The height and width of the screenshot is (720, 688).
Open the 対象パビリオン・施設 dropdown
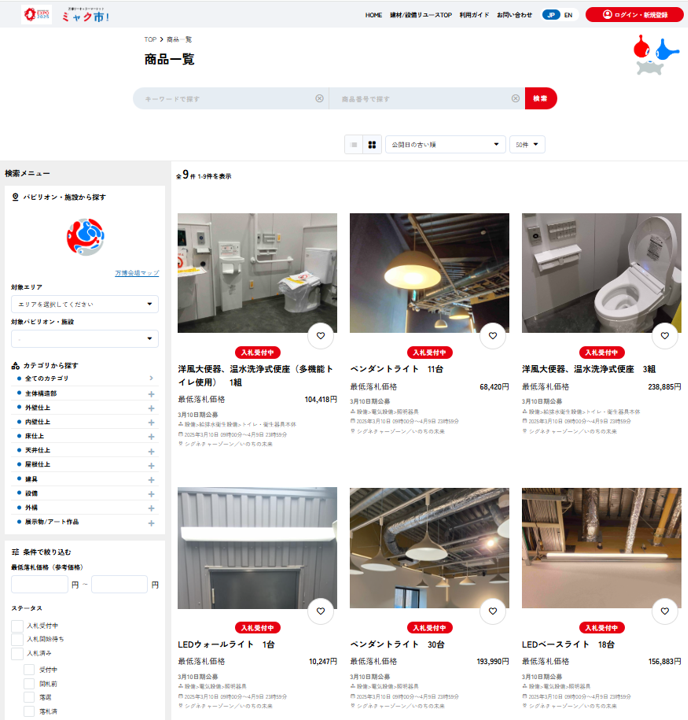click(85, 339)
